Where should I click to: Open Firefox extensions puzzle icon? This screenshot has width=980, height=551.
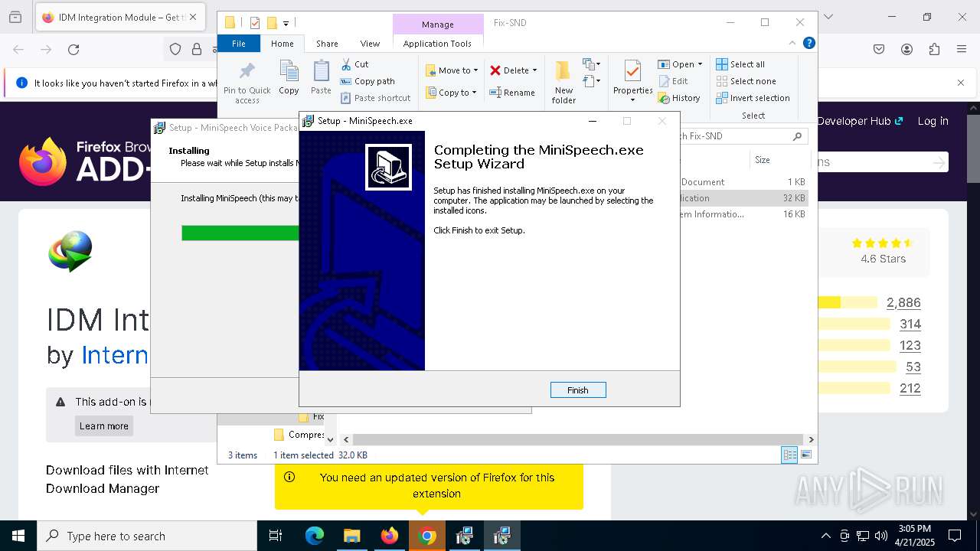tap(934, 50)
